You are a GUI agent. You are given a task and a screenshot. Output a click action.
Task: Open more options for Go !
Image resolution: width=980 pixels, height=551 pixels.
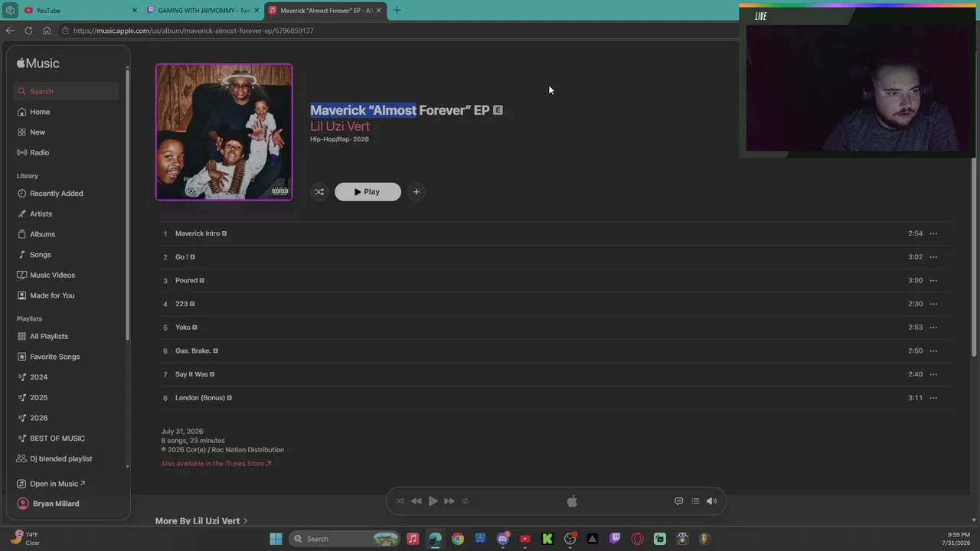click(x=933, y=257)
